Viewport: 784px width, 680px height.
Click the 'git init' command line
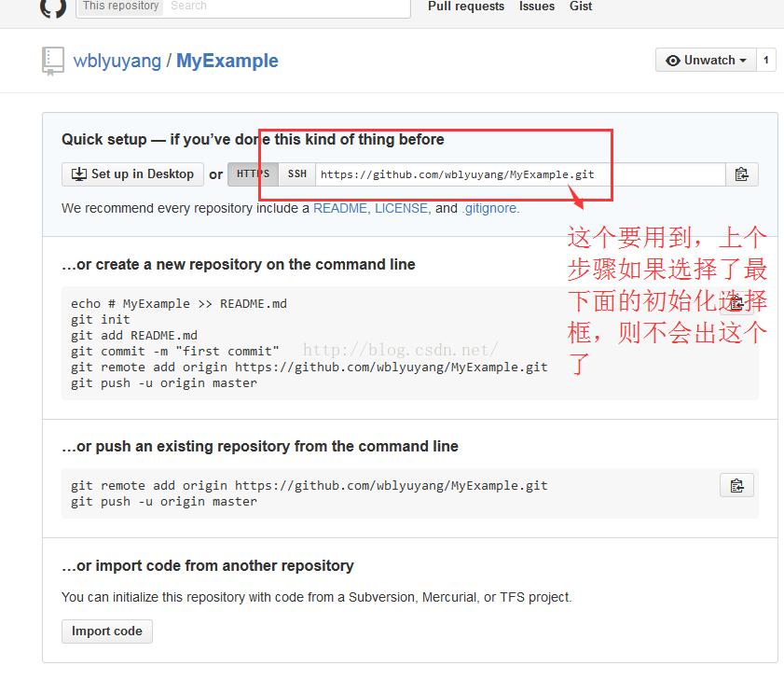click(x=100, y=319)
